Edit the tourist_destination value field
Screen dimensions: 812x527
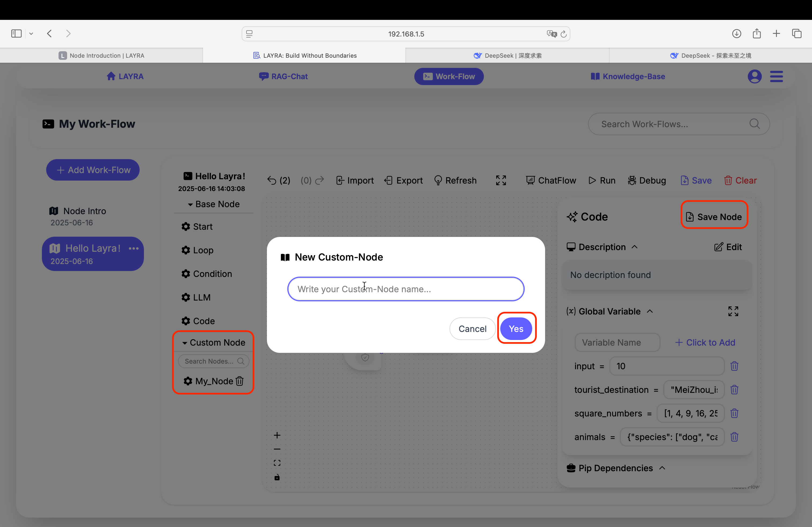[694, 390]
